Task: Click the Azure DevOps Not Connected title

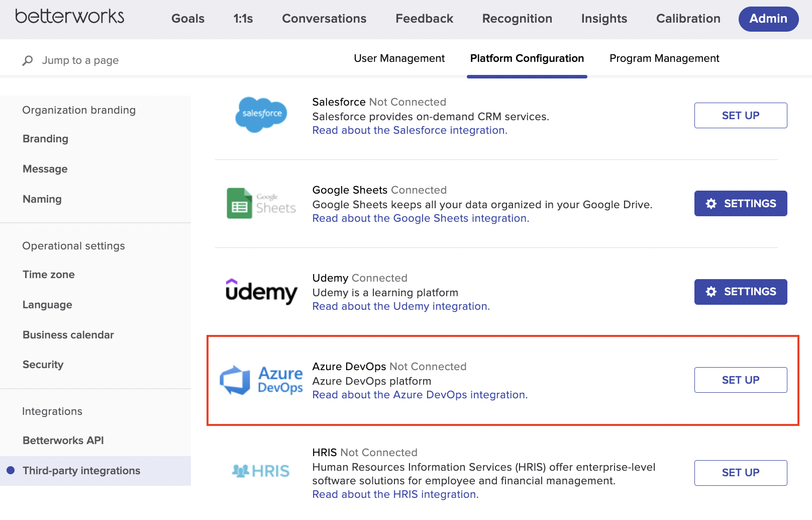Action: tap(389, 367)
